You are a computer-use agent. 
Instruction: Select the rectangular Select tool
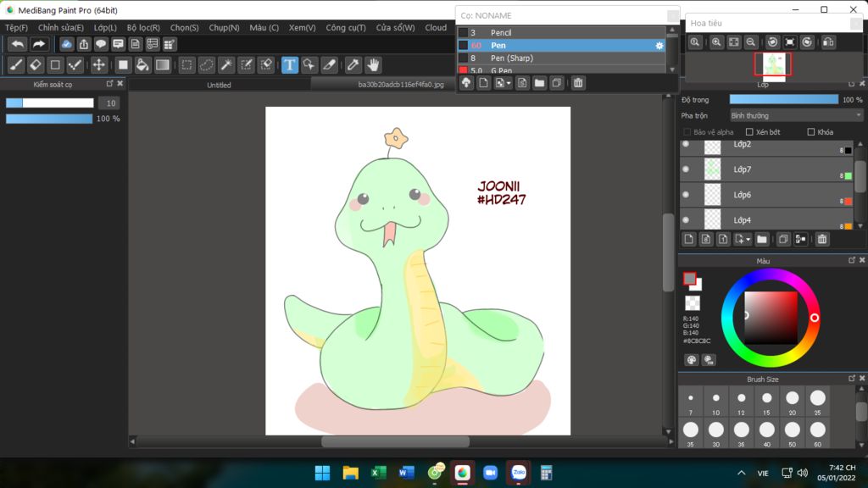[x=186, y=65]
